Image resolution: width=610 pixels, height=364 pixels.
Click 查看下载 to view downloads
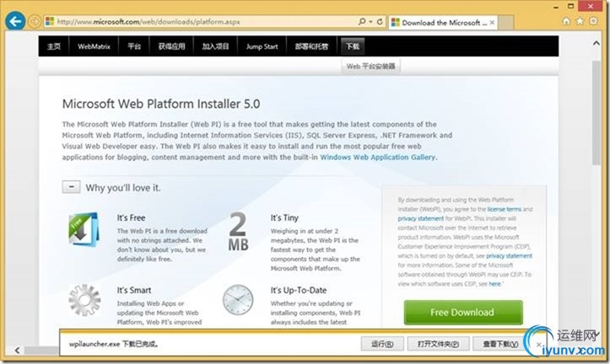(x=500, y=344)
